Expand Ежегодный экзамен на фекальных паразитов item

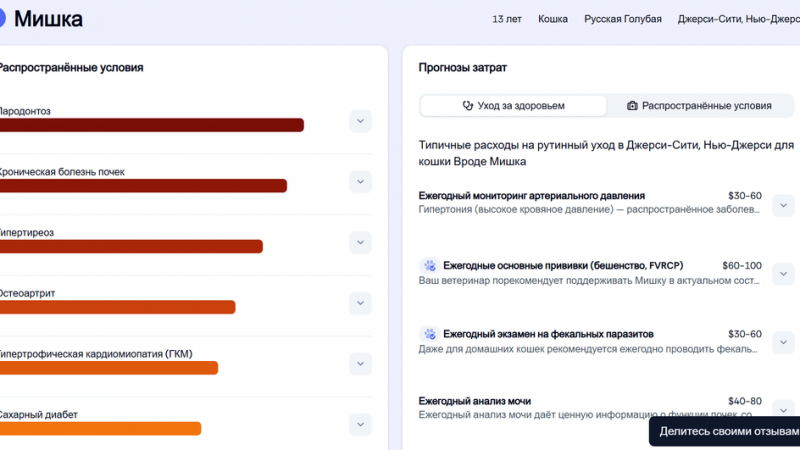pyautogui.click(x=783, y=342)
